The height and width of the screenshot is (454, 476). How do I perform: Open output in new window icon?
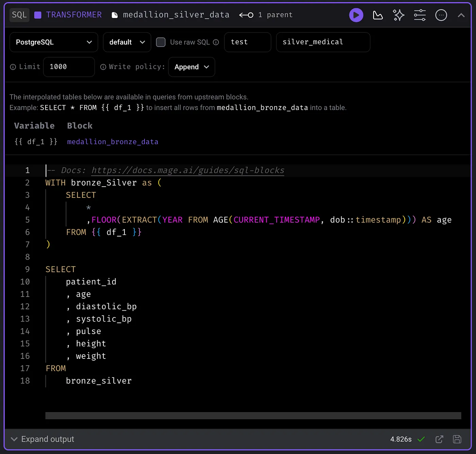coord(439,439)
